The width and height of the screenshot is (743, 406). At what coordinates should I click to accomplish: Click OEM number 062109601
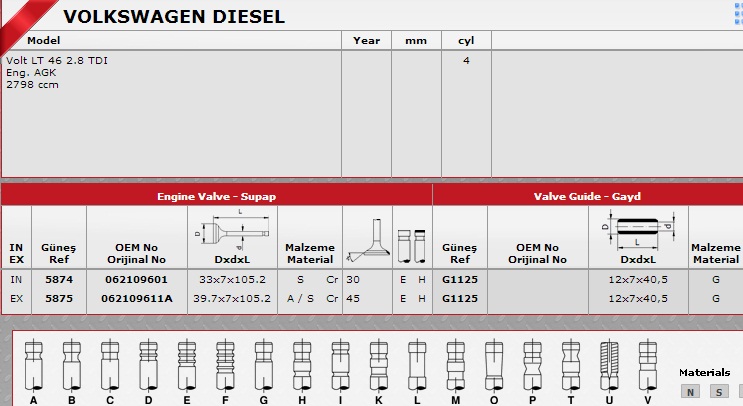[136, 280]
